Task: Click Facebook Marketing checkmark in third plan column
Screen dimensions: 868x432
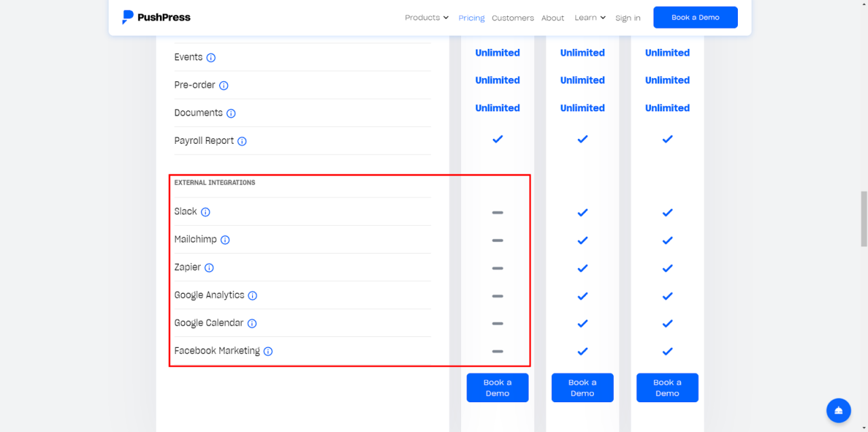Action: [x=667, y=351]
